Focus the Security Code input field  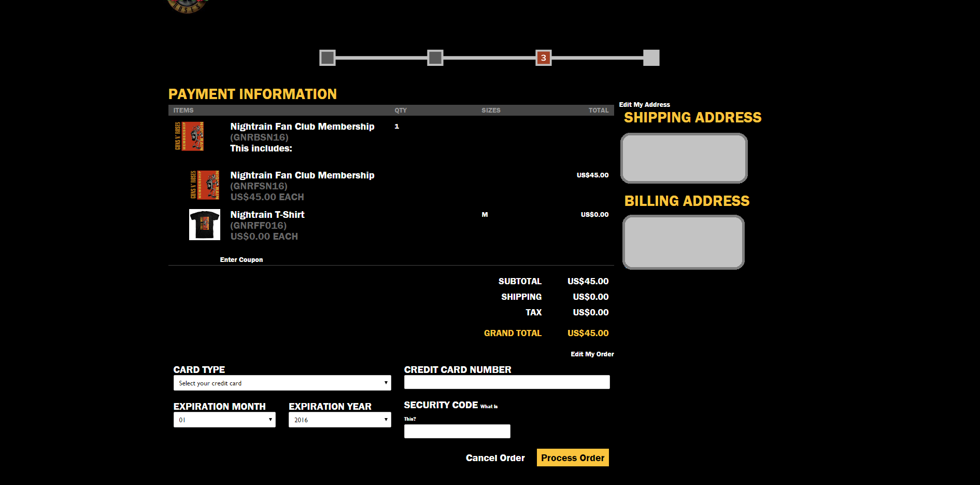[457, 432]
